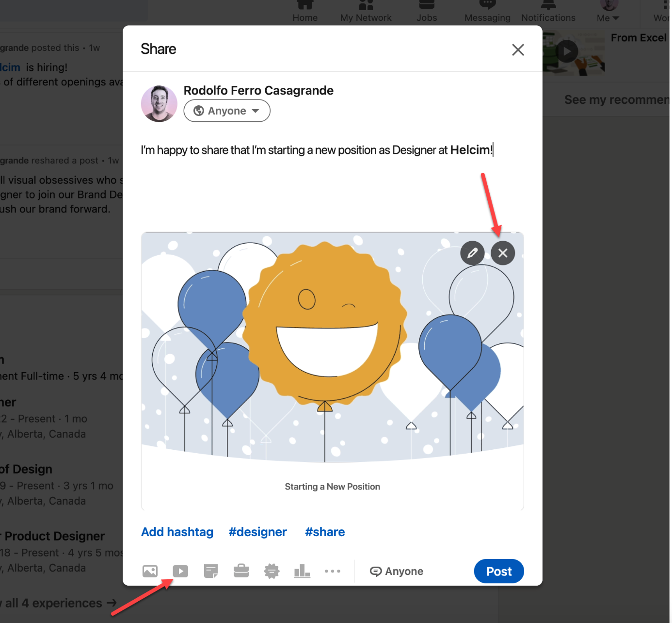
Task: Add a document using the note icon
Action: [x=211, y=571]
